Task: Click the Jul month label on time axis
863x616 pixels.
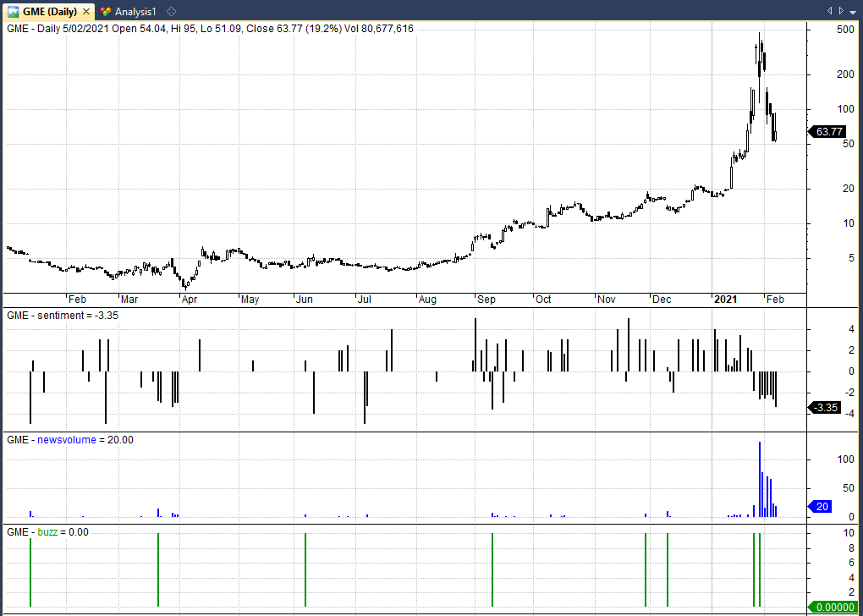Action: 365,300
